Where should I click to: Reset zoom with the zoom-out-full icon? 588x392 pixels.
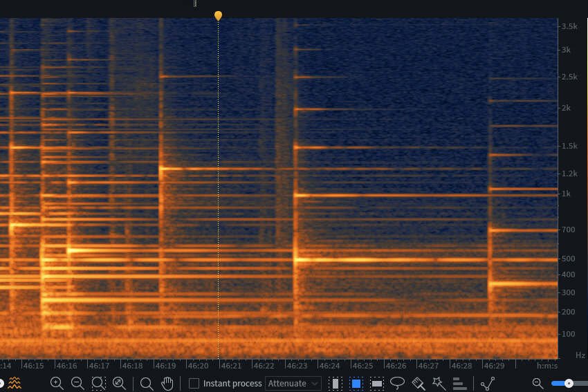click(x=119, y=383)
